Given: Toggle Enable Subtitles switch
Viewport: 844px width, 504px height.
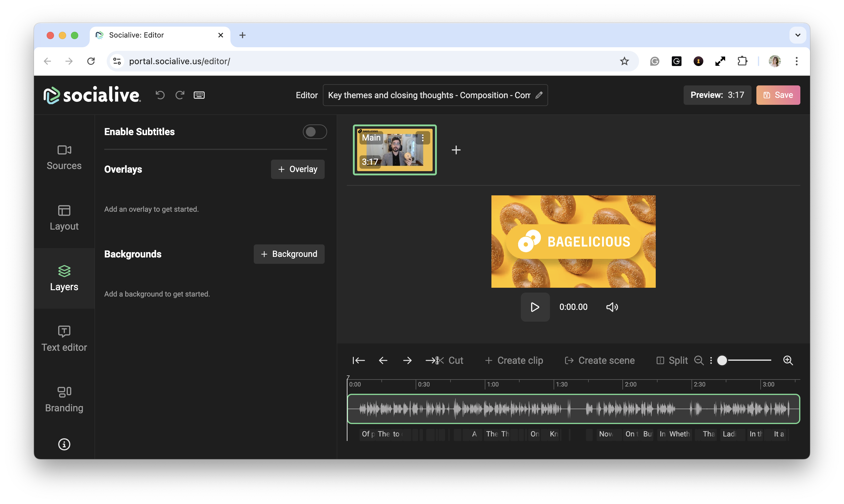Looking at the screenshot, I should [314, 132].
